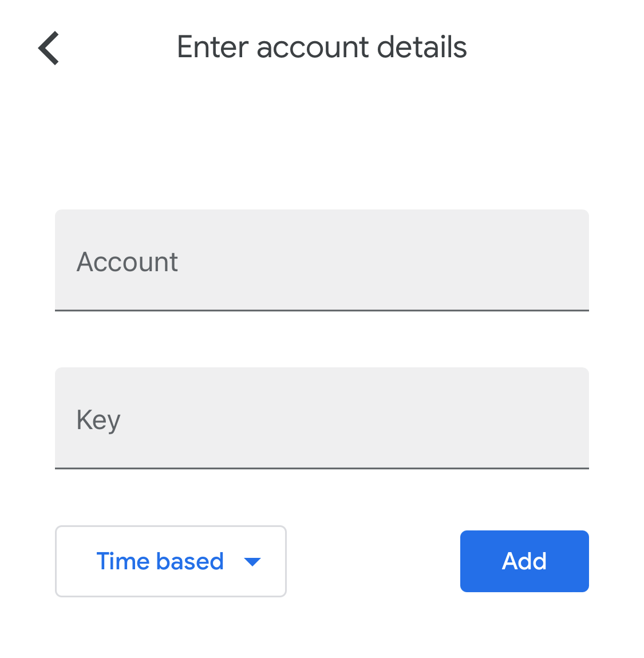Click the Enter account details title
Viewport: 644px width, 658px height.
321,46
